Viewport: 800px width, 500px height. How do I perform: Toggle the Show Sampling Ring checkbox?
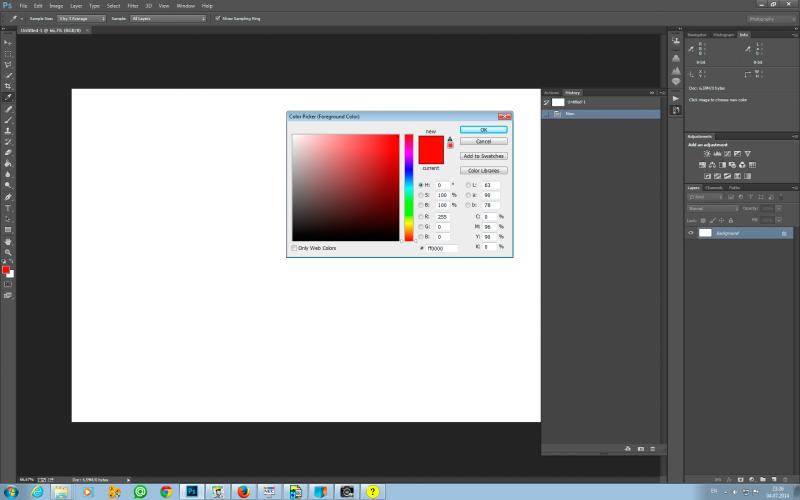218,18
